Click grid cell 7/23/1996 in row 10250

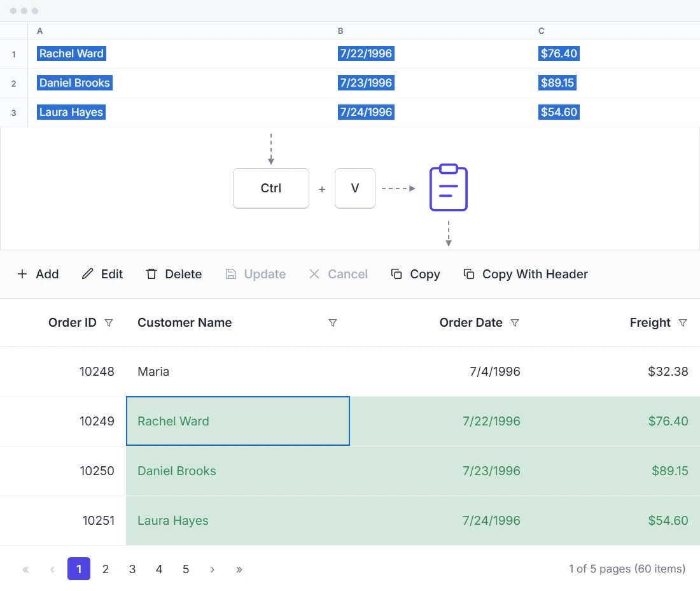tap(441, 471)
